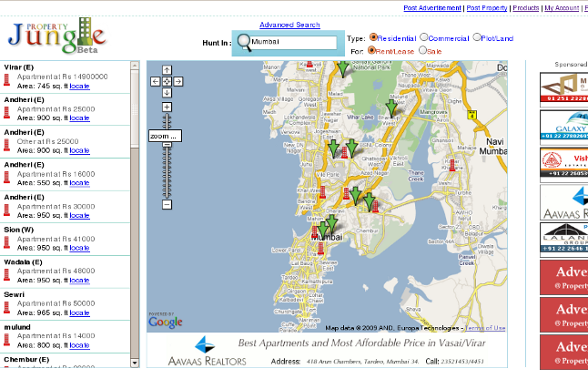Pan the map right with the arrow
Image resolution: width=588 pixels, height=379 pixels.
(178, 81)
